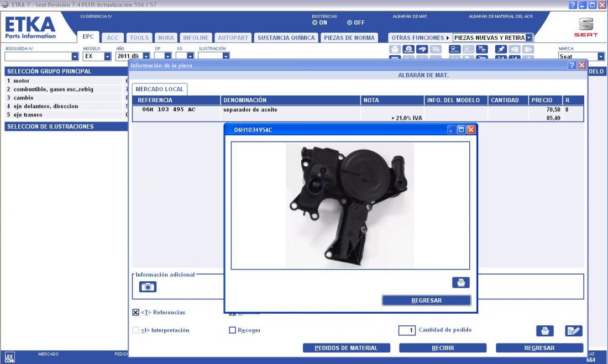Click the ETKA Parts Information logo
This screenshot has width=608, height=364.
tap(30, 28)
